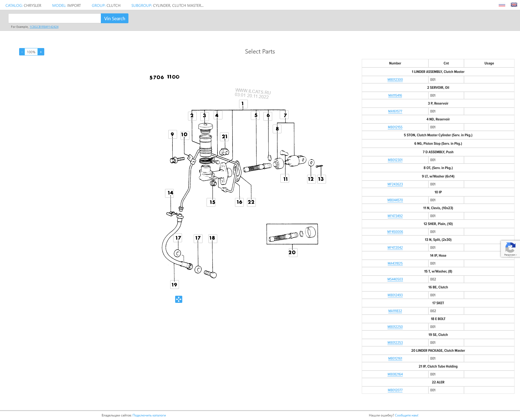The image size is (520, 420).
Task: Switch language via the UK flag icon
Action: [514, 5]
